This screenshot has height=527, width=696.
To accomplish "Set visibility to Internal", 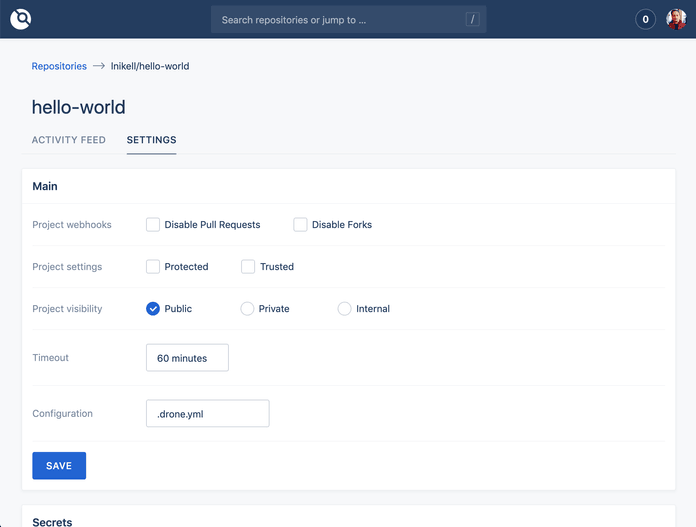I will pyautogui.click(x=345, y=309).
